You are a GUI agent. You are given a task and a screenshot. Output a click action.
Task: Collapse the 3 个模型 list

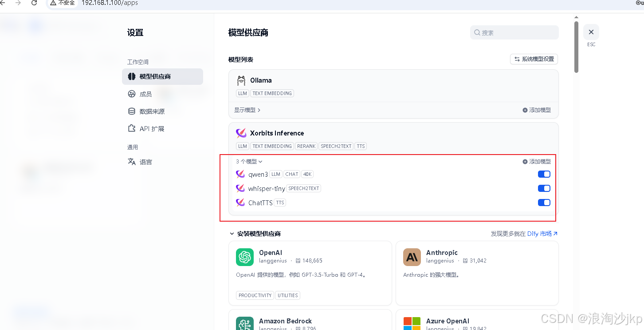[249, 162]
